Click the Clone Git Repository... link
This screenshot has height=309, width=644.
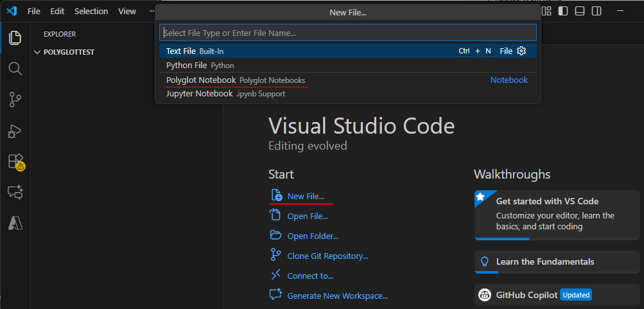(327, 256)
